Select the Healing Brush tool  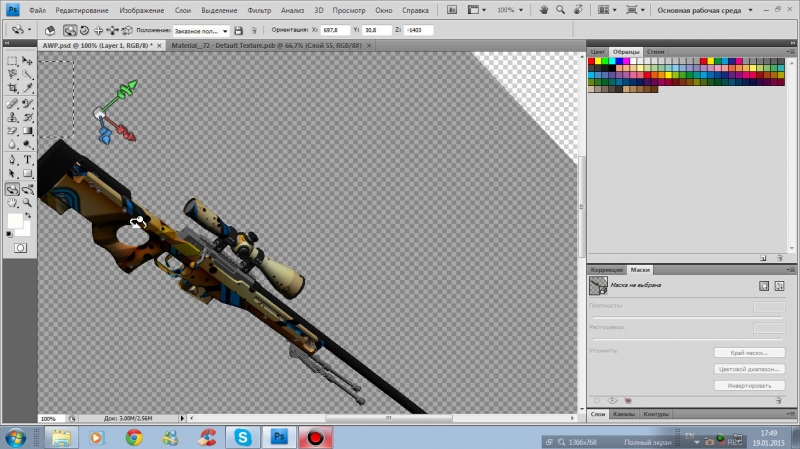tap(12, 104)
